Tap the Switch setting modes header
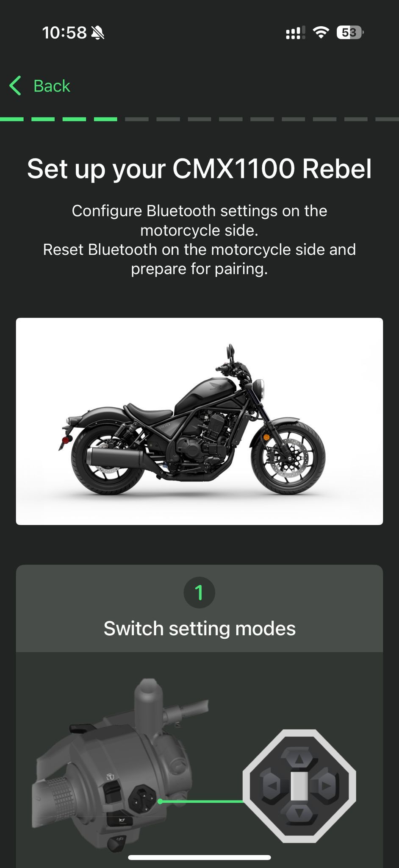399x868 pixels. (199, 628)
